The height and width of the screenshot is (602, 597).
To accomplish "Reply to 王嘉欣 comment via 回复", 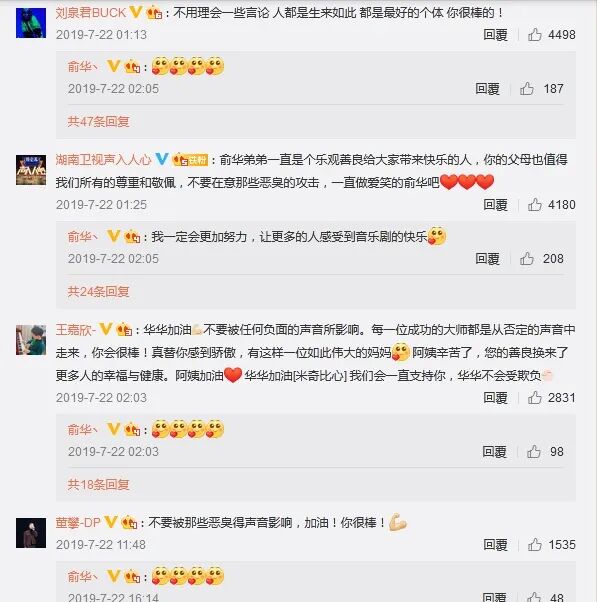I will click(x=495, y=398).
